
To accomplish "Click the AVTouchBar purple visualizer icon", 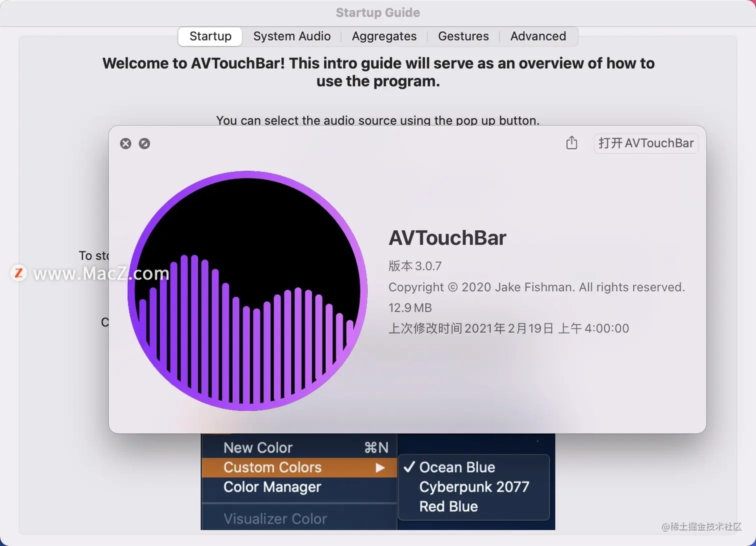I will (247, 290).
